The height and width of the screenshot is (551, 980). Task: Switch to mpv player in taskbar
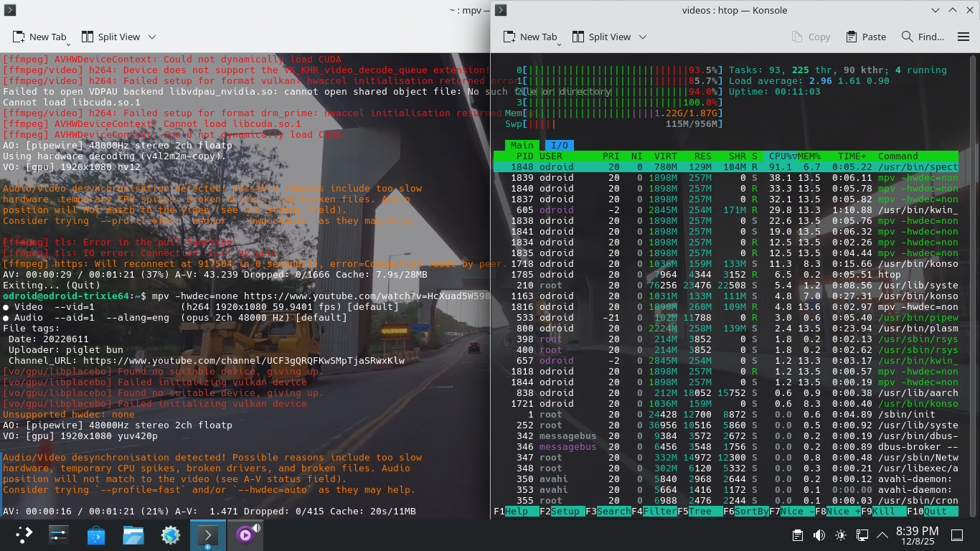246,534
